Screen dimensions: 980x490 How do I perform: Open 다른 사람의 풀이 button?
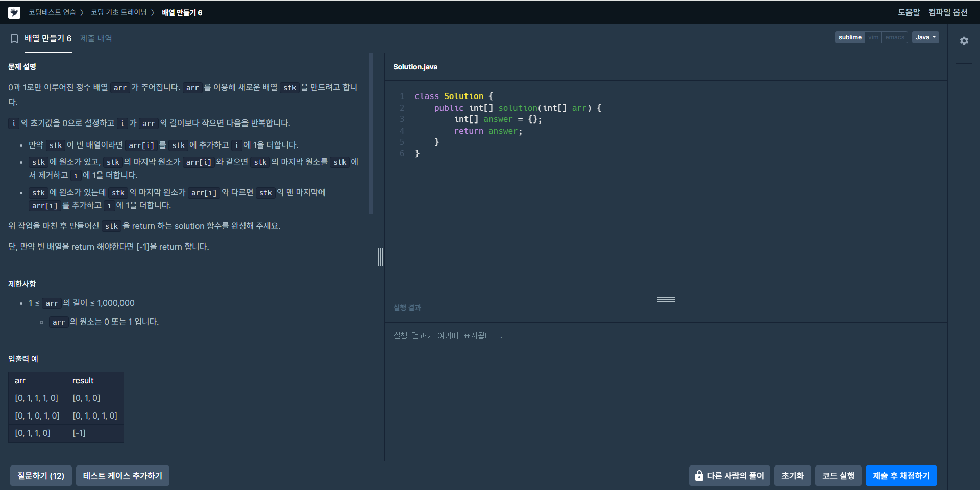point(729,476)
